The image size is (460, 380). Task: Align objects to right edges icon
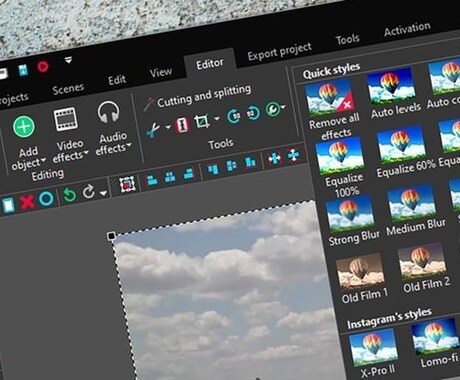coord(189,174)
